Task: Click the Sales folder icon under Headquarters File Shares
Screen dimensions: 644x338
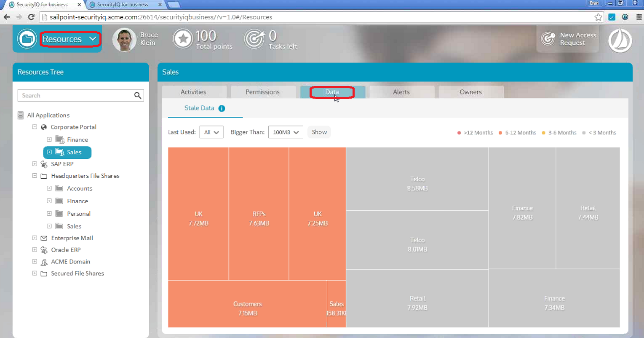Action: tap(59, 226)
